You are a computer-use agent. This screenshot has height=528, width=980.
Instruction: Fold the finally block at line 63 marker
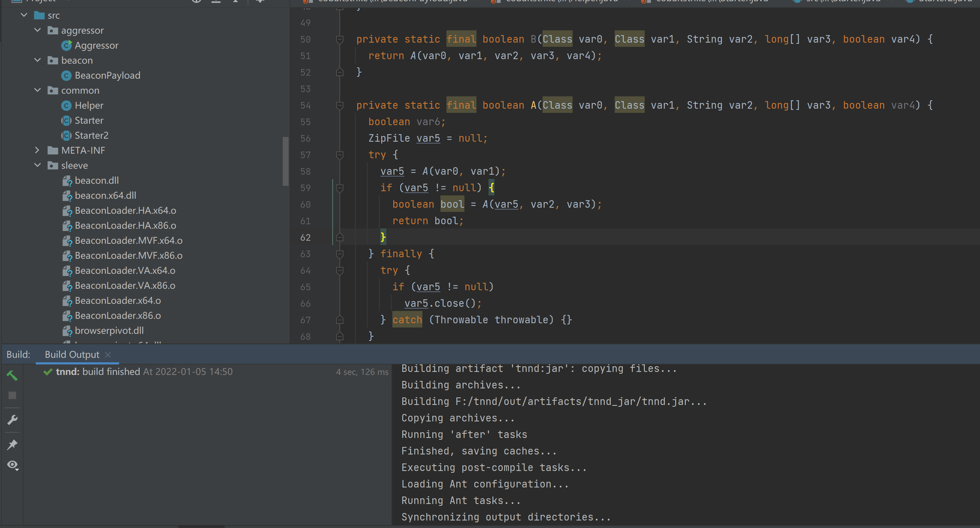340,254
